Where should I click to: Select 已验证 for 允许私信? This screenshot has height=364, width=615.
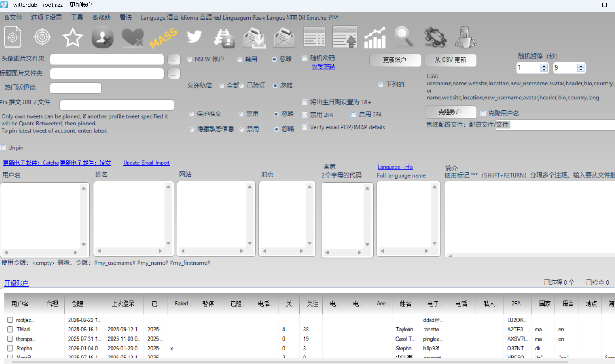(x=241, y=86)
